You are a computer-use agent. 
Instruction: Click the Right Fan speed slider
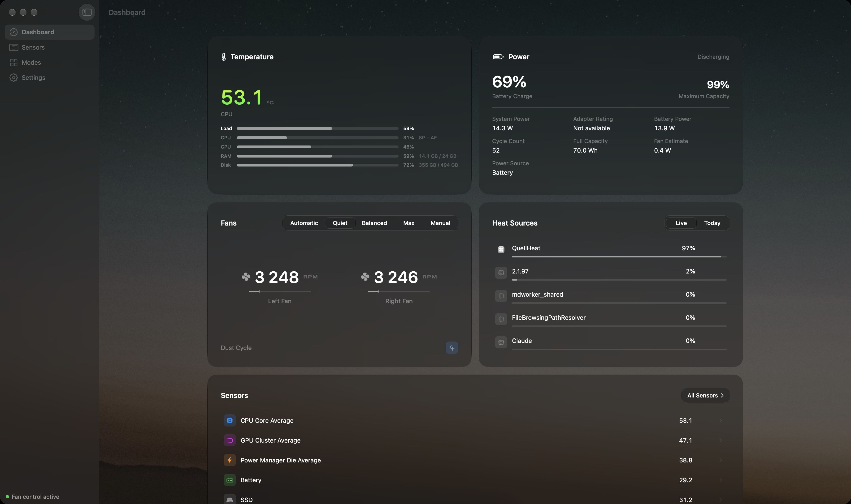(399, 292)
